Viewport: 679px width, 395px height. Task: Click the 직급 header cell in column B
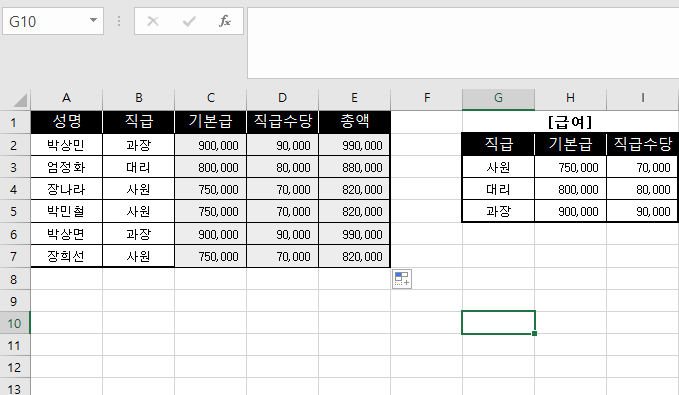139,122
